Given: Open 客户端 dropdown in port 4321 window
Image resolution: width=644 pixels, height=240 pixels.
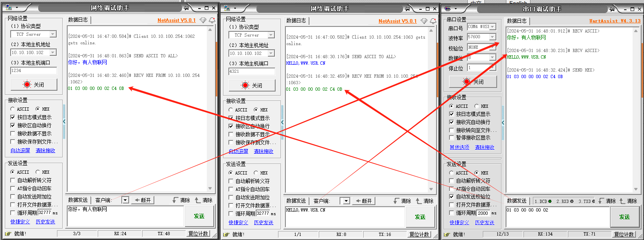Looking at the screenshot, I should point(346,201).
